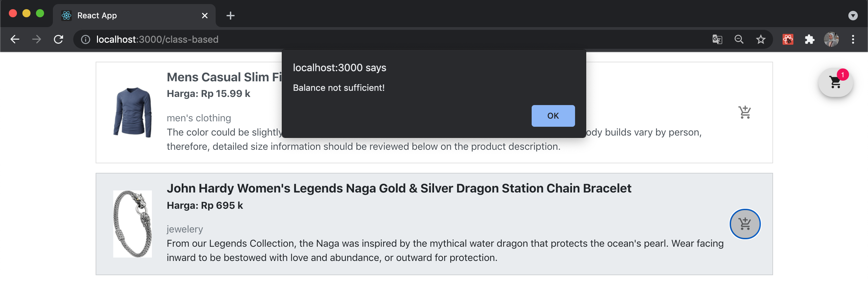Add John Hardy bracelet to cart

[745, 224]
